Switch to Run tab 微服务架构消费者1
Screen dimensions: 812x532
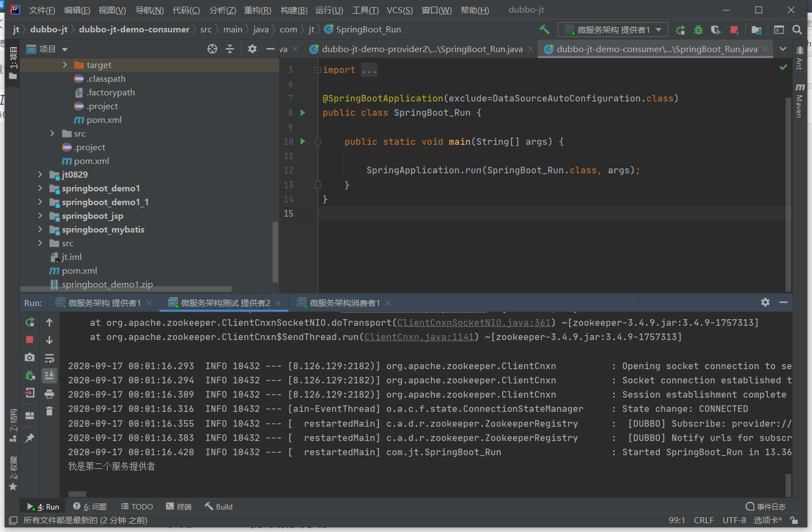345,303
